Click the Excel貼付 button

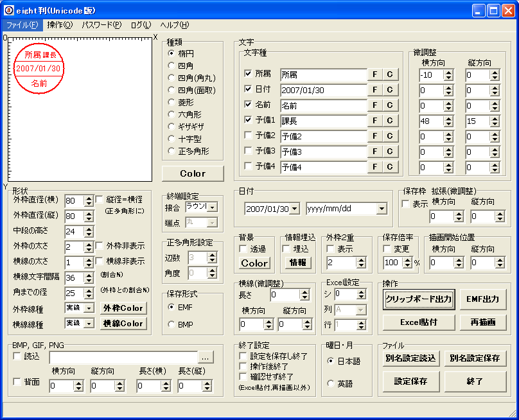click(419, 322)
